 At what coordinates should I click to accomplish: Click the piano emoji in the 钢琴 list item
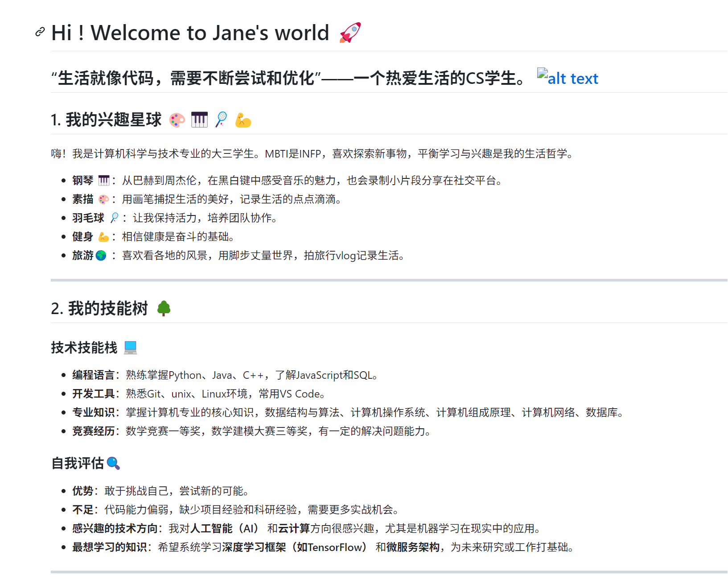point(104,180)
